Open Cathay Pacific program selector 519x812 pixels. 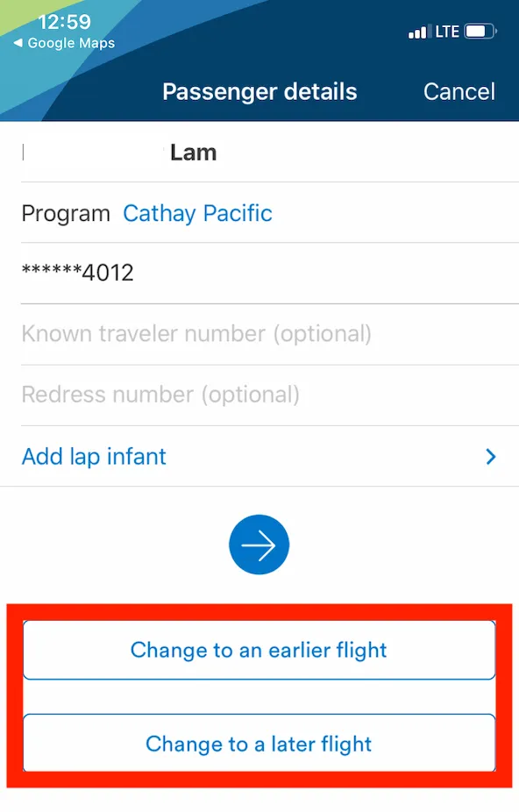point(197,213)
